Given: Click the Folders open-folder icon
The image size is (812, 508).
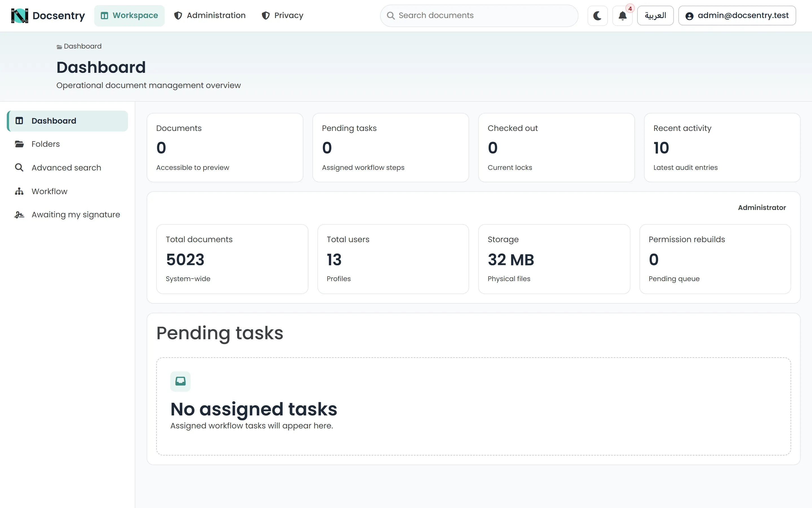Looking at the screenshot, I should click(x=19, y=144).
